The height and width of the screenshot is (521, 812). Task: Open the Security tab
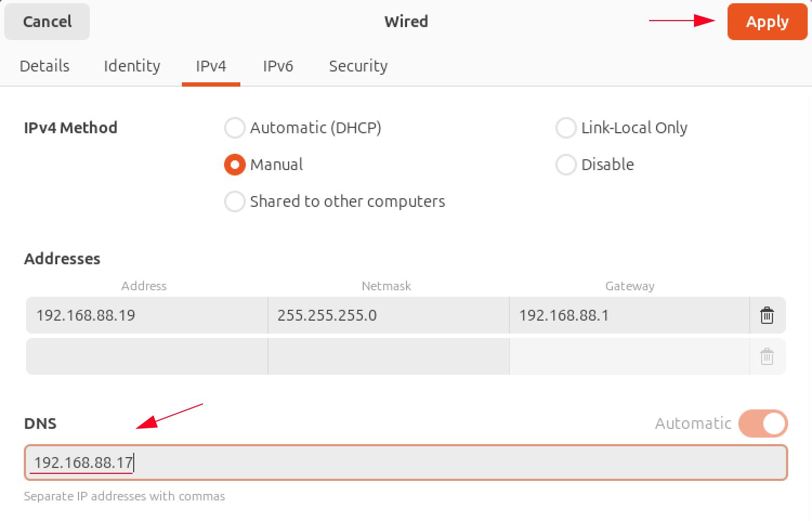point(358,66)
